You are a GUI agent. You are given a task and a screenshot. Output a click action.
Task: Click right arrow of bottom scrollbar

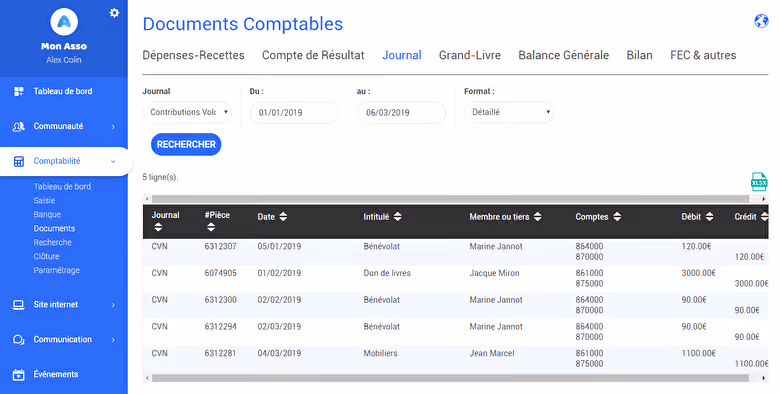click(764, 378)
